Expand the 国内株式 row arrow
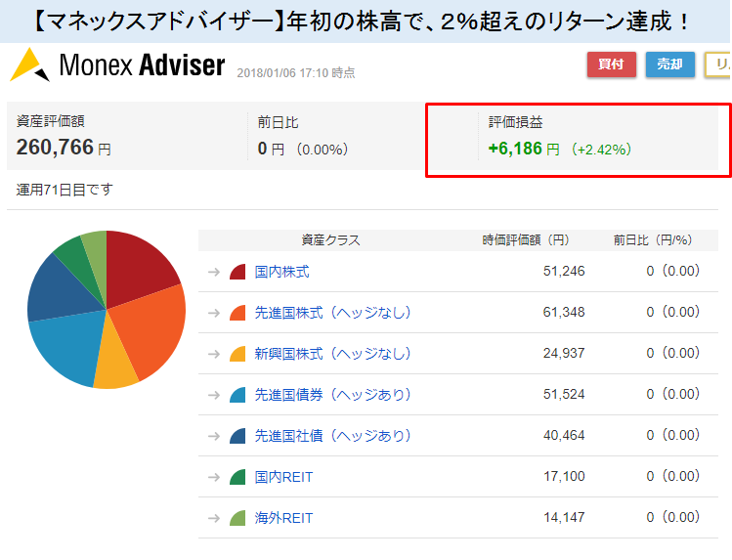This screenshot has width=732, height=560. click(214, 272)
